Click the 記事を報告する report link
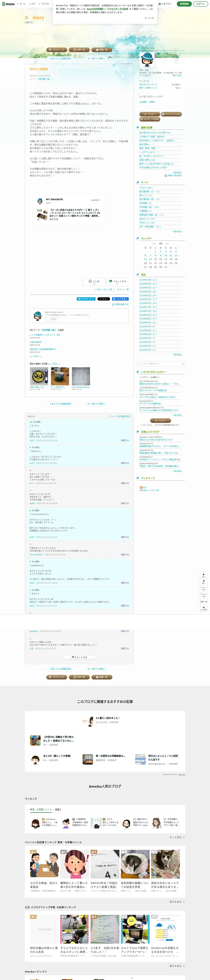 [120, 304]
